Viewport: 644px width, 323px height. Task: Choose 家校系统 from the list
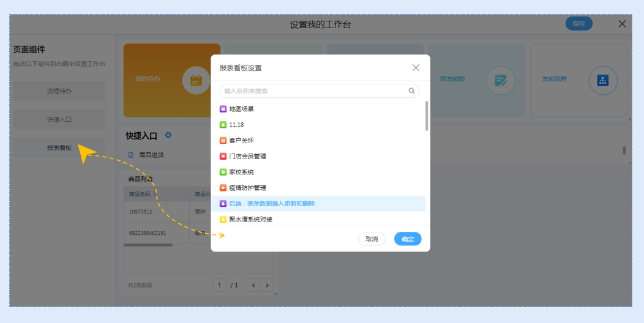click(241, 173)
